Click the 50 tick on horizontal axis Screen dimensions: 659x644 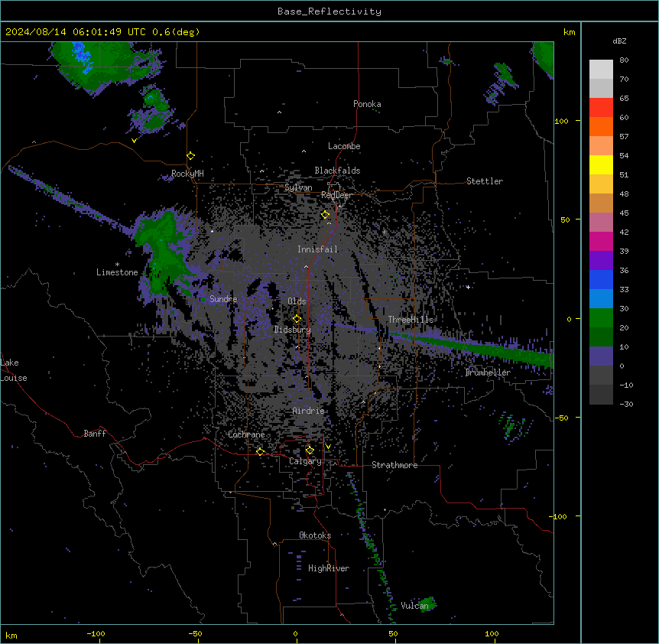click(393, 633)
